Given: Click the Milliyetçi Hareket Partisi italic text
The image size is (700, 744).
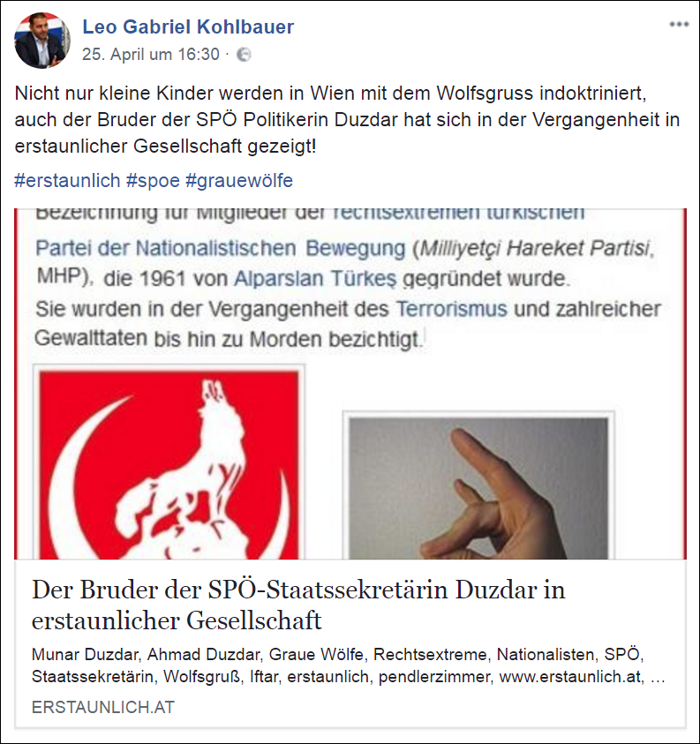Looking at the screenshot, I should 534,249.
